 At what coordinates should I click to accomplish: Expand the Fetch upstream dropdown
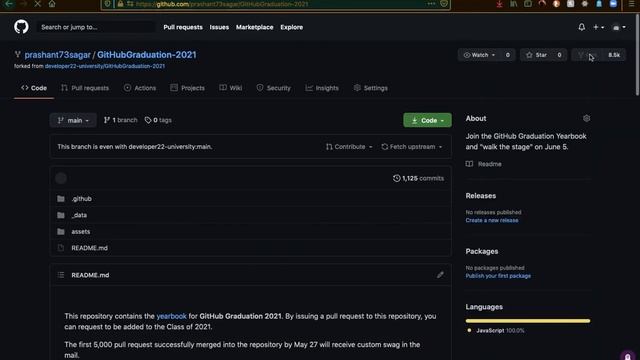[x=411, y=147]
